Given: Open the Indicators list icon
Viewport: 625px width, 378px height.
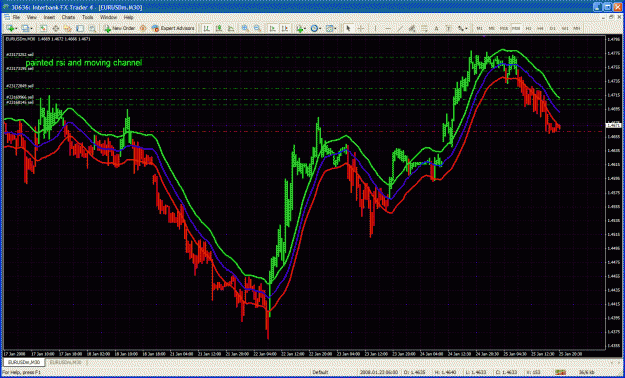Looking at the screenshot, I should pos(299,28).
